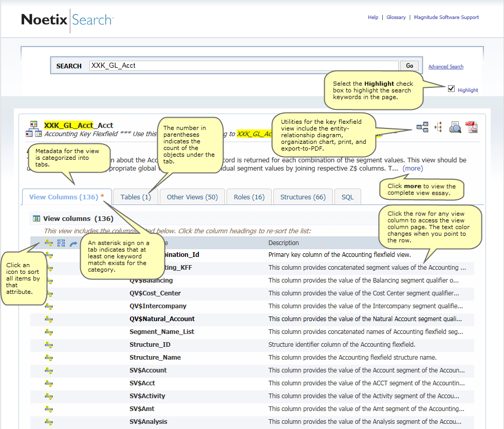Open the Structure_ID column row
Viewport: 504px width, 429px height.
pyautogui.click(x=252, y=345)
